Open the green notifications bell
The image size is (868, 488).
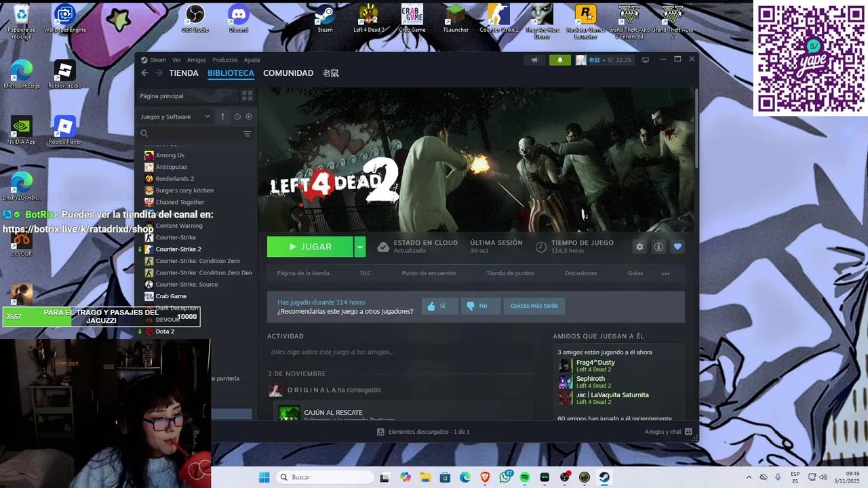(559, 60)
